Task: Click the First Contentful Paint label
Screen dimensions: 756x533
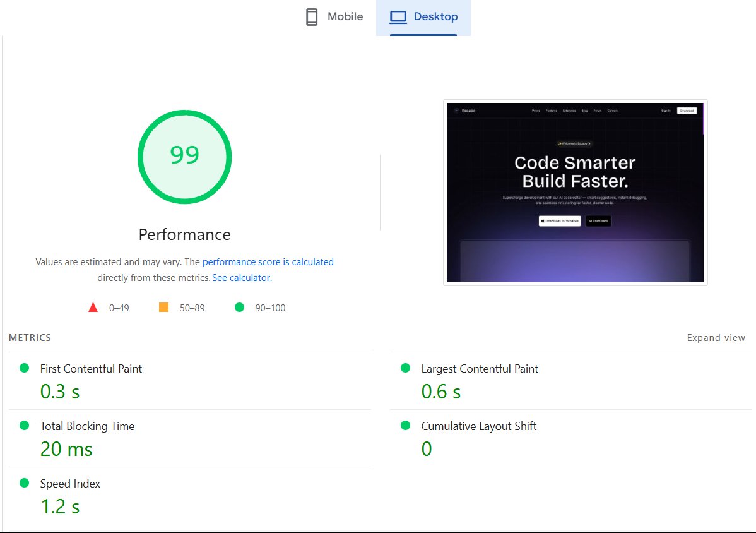Action: tap(91, 369)
